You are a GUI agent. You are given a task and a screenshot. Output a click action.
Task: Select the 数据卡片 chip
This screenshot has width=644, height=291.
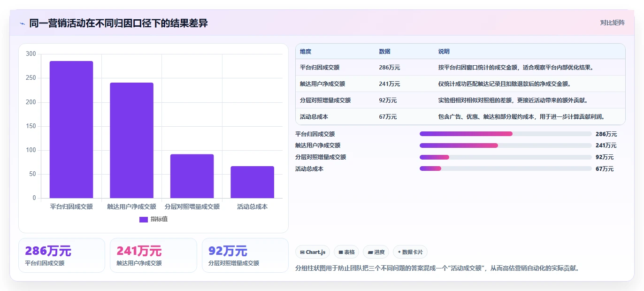[410, 252]
